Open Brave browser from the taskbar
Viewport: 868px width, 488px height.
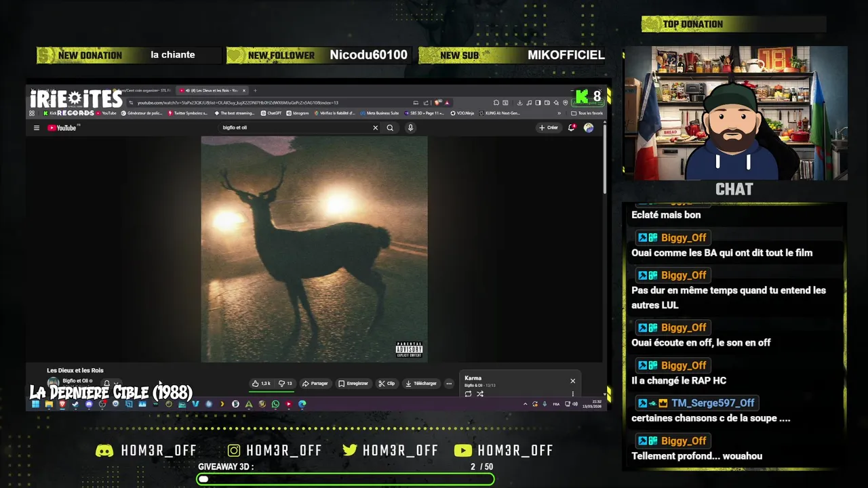[62, 404]
